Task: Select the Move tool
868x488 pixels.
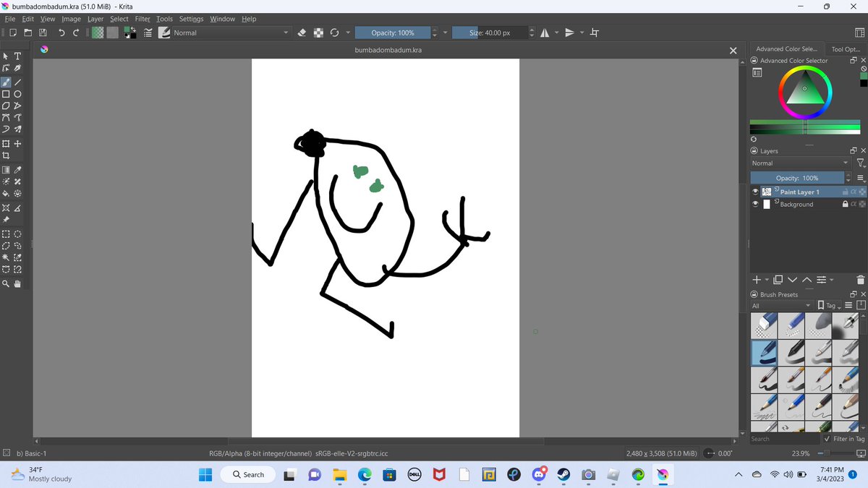Action: [x=18, y=143]
